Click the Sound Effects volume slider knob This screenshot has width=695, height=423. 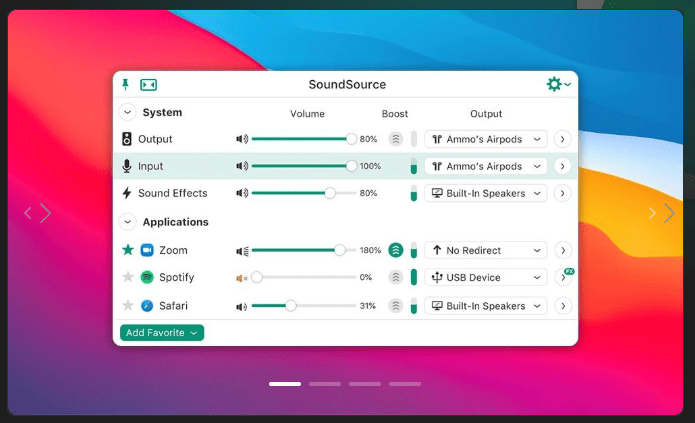click(x=330, y=193)
